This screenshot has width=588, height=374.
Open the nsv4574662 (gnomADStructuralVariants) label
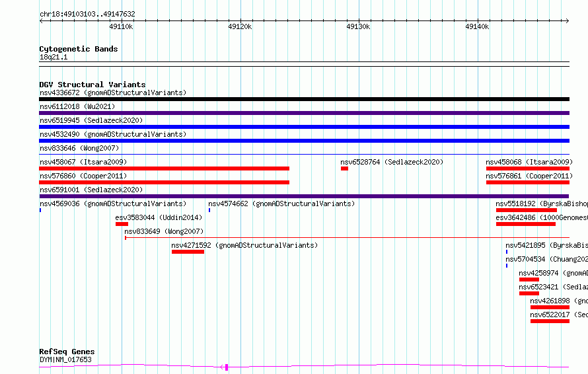(x=281, y=204)
